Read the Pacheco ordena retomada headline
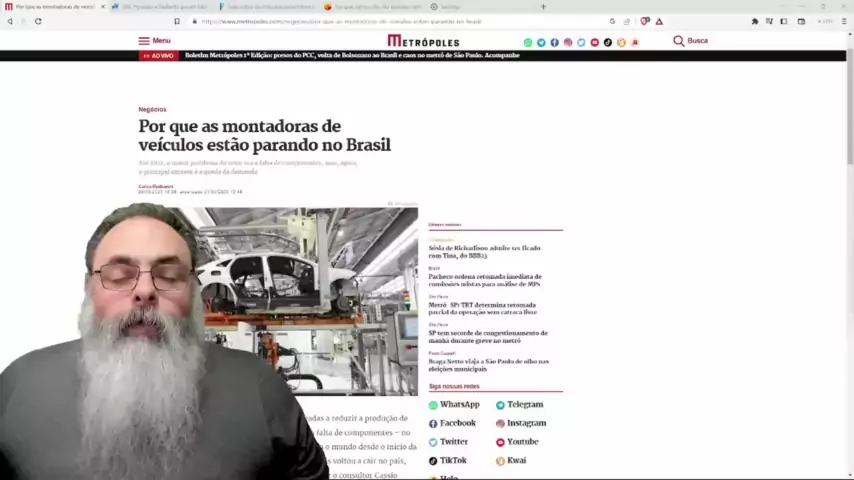Screen dimensions: 854x480 pos(485,280)
